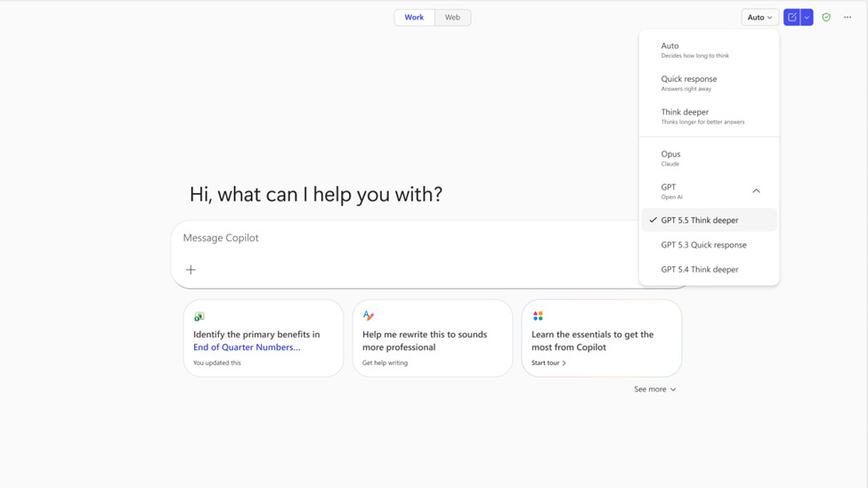Click the plus attachment icon in message box
The image size is (868, 488).
click(x=191, y=270)
